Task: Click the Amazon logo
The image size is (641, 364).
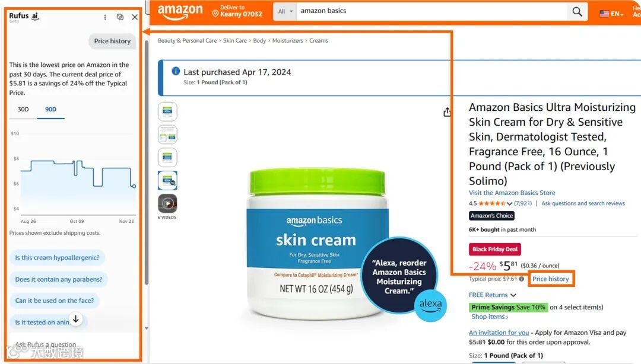Action: click(180, 12)
